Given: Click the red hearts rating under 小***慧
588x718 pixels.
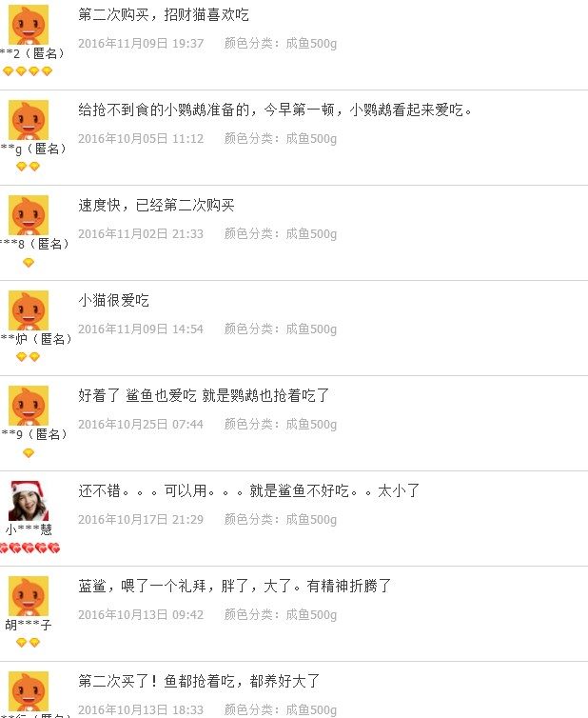Looking at the screenshot, I should coord(29,548).
